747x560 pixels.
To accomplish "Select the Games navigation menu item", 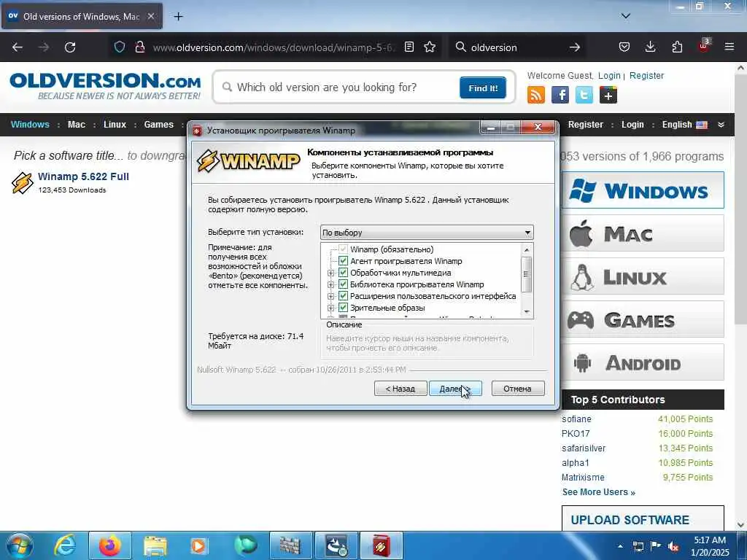I will click(158, 125).
